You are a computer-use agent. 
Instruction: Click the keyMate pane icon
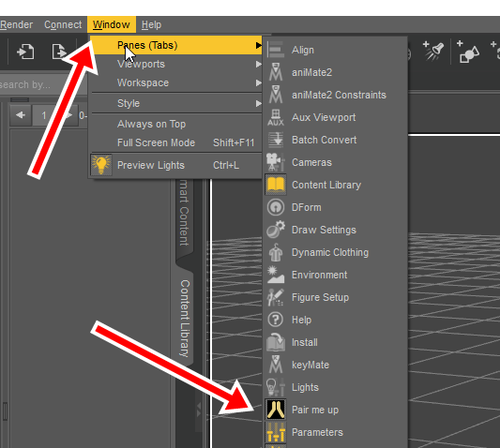(x=276, y=365)
